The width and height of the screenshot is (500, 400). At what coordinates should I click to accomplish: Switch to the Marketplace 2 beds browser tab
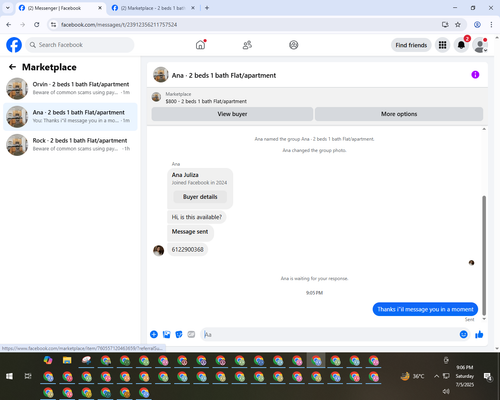click(153, 8)
